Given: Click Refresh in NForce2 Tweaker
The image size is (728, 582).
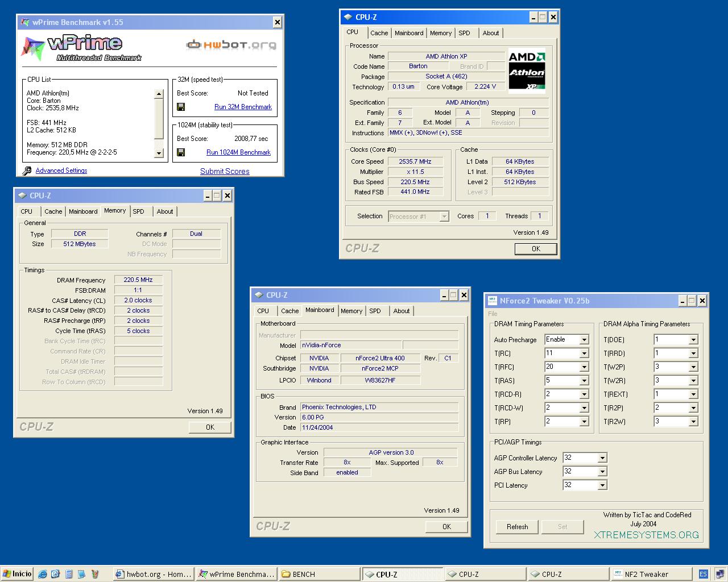Looking at the screenshot, I should coord(518,527).
